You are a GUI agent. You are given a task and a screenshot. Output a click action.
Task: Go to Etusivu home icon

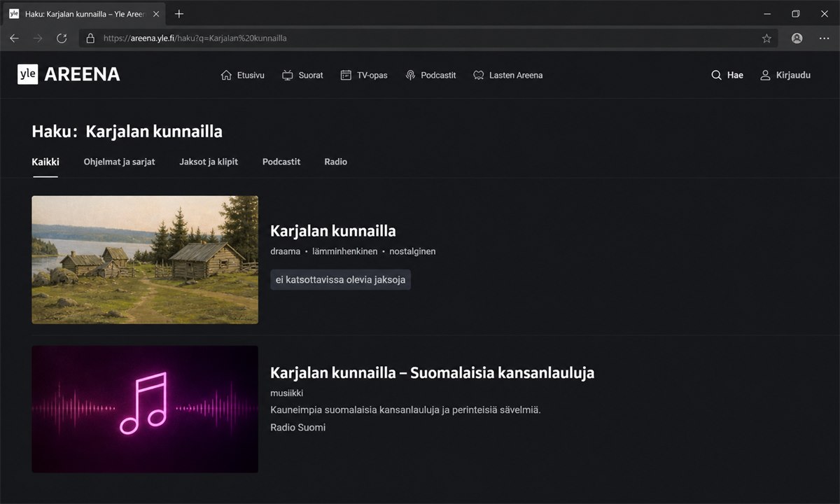(226, 75)
